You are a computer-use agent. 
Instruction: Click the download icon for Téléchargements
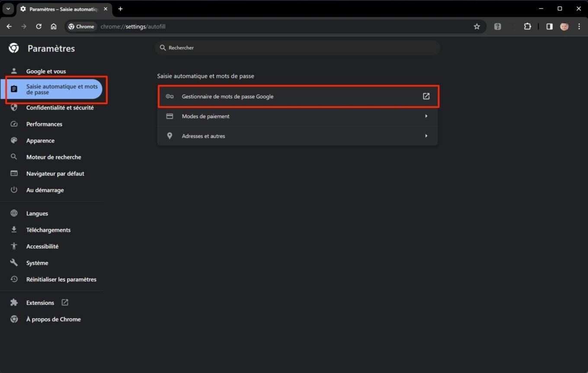coord(14,230)
